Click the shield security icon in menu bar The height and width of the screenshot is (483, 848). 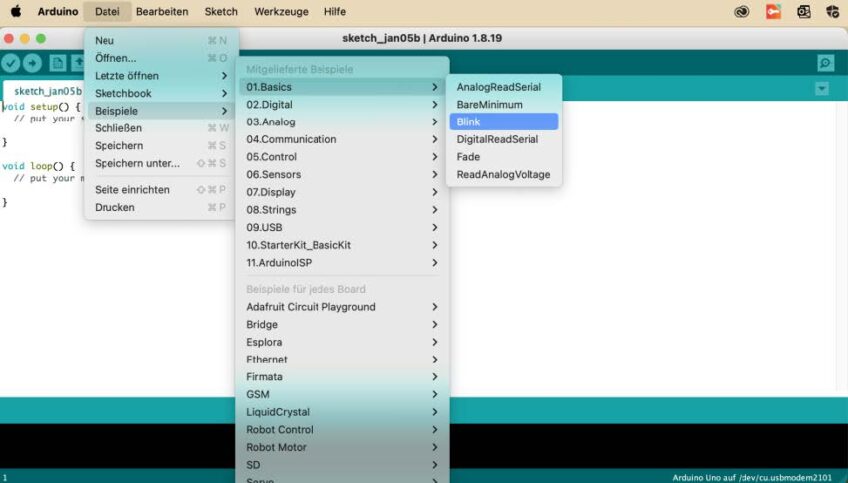tap(833, 12)
